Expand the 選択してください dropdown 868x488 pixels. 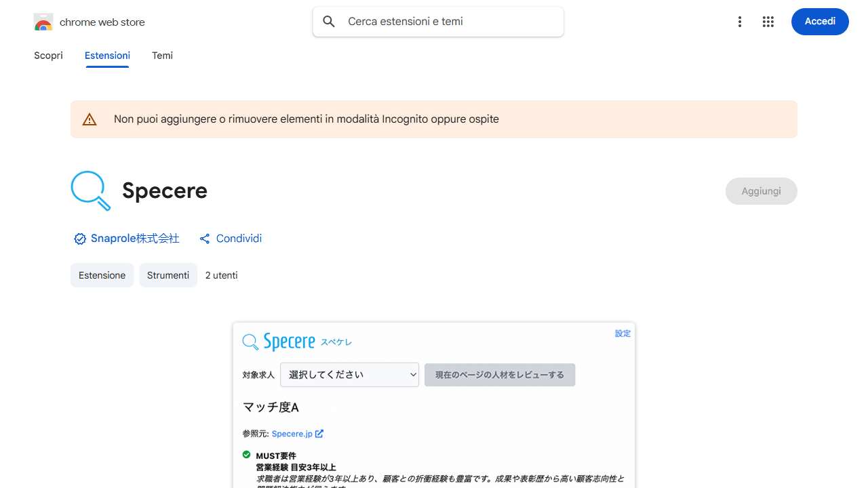[x=349, y=375]
